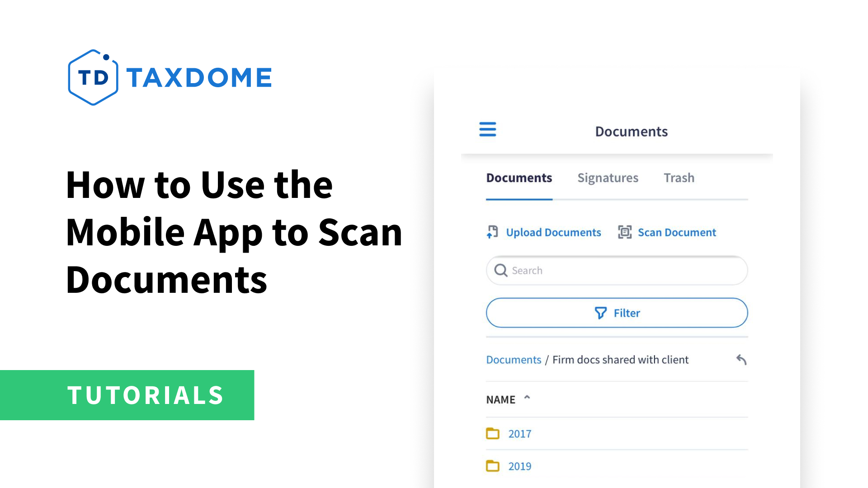Click the Scan Document text link
Viewport: 868px width, 488px height.
pyautogui.click(x=677, y=232)
